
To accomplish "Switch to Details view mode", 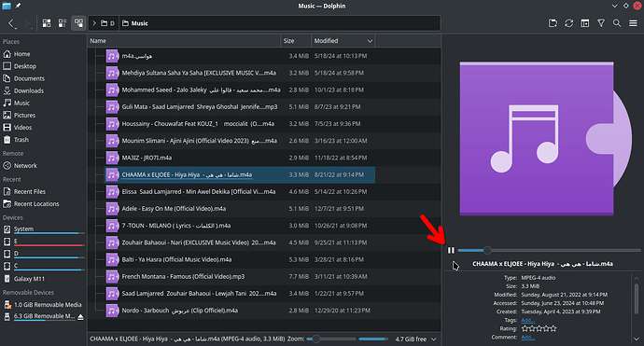I will pos(78,23).
